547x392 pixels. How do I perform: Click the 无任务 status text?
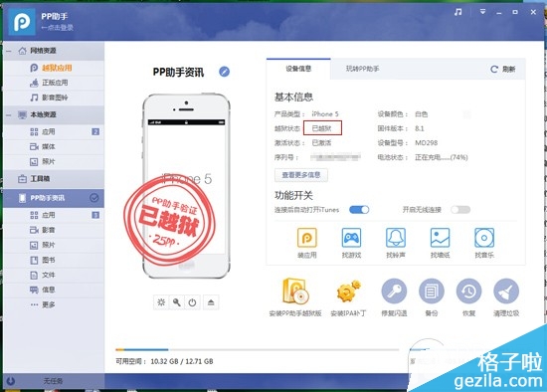point(53,381)
